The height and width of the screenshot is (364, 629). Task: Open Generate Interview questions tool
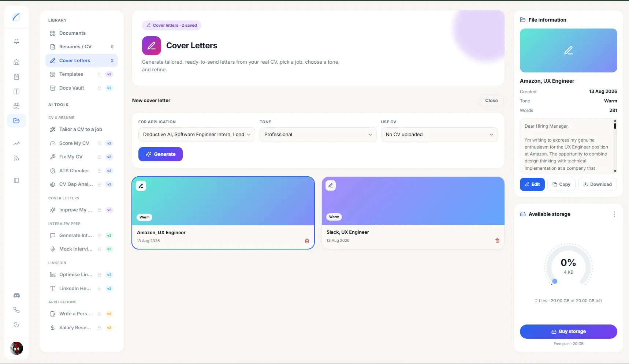coord(82,236)
